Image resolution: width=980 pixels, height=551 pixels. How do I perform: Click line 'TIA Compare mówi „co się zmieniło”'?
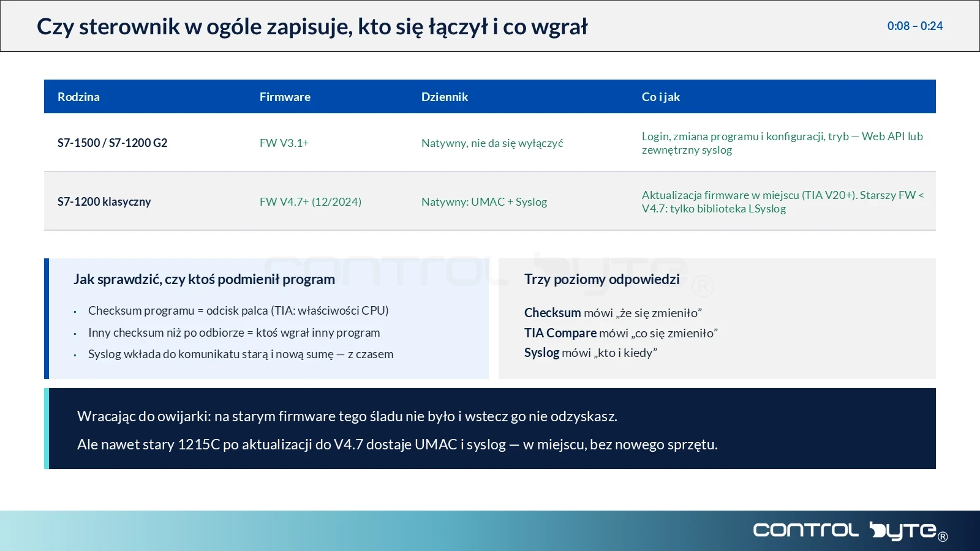pyautogui.click(x=621, y=333)
